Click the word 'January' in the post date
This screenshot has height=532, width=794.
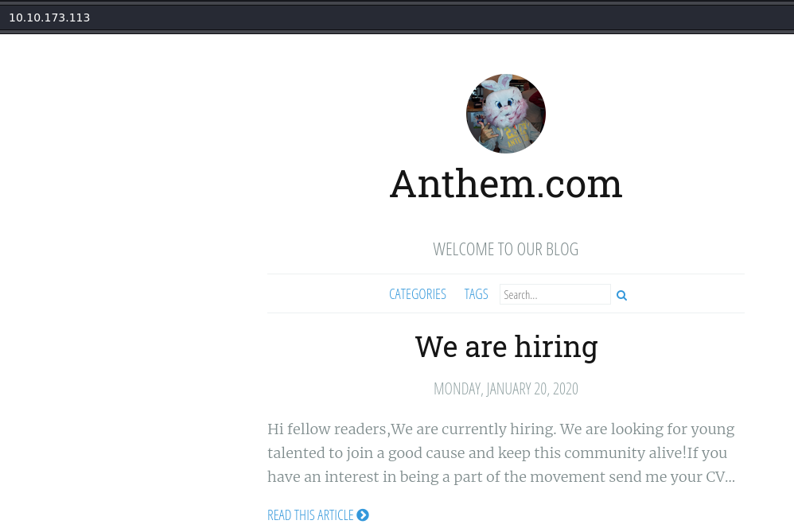[516, 389]
